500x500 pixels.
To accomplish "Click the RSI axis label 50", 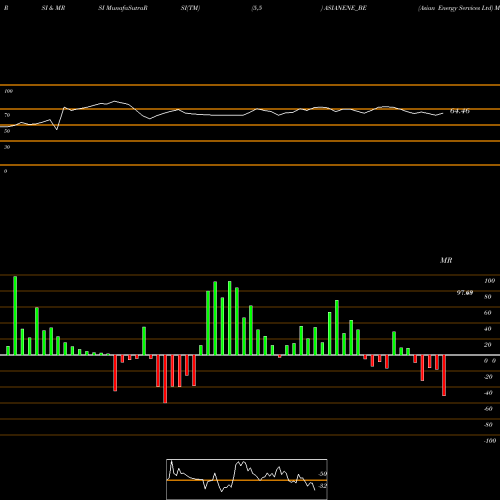I will pos(7,131).
